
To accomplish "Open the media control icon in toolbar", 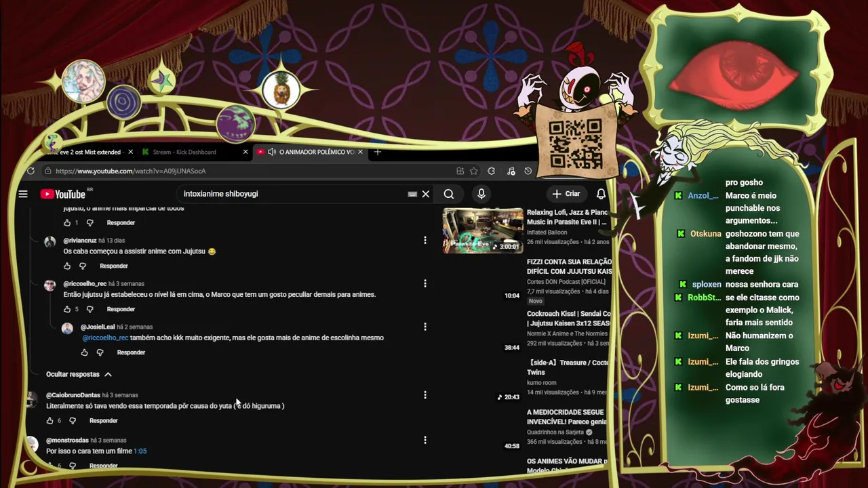I will [511, 171].
